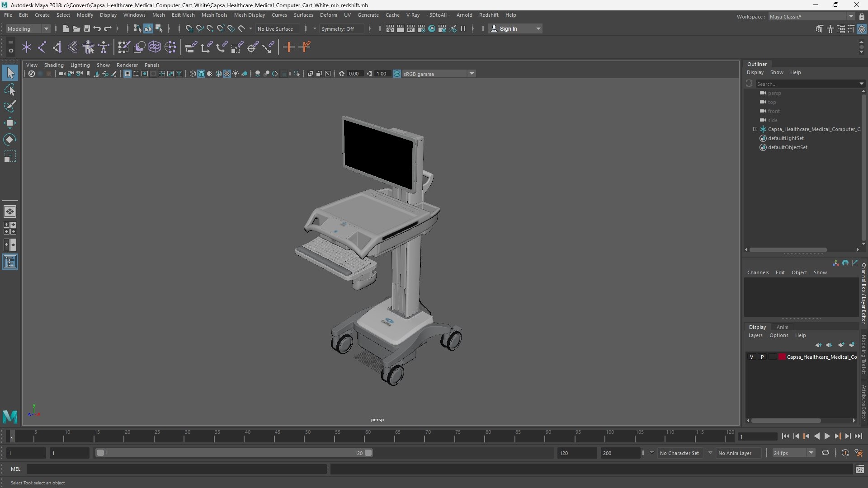This screenshot has width=868, height=488.
Task: Activate the Paint Selection tool
Action: [10, 106]
